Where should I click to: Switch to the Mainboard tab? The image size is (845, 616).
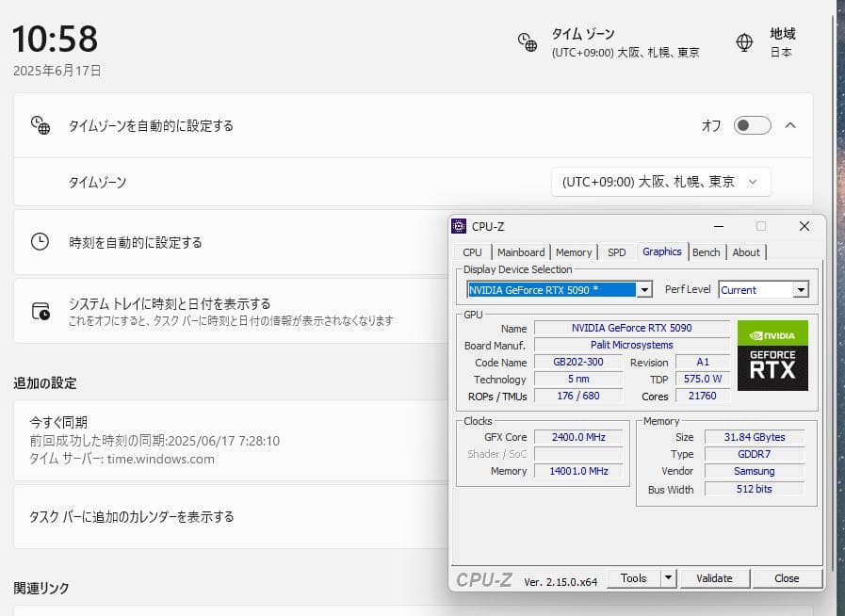[x=521, y=251]
